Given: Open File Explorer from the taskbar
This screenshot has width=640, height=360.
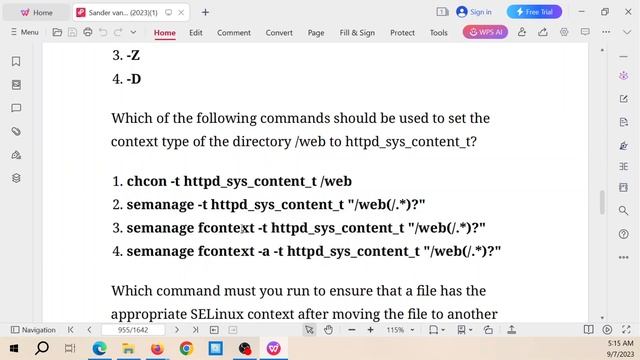Looking at the screenshot, I should pyautogui.click(x=128, y=349).
